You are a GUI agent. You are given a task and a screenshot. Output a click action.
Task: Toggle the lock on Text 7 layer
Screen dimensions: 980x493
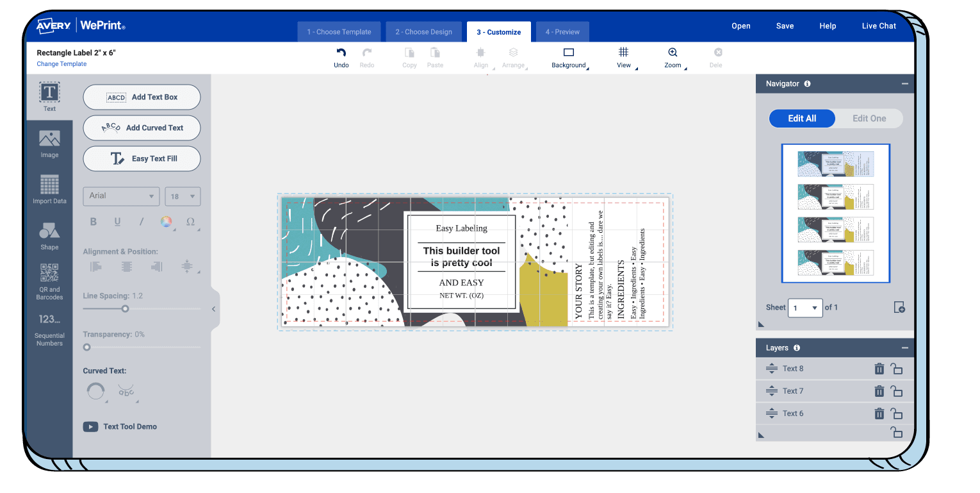897,391
